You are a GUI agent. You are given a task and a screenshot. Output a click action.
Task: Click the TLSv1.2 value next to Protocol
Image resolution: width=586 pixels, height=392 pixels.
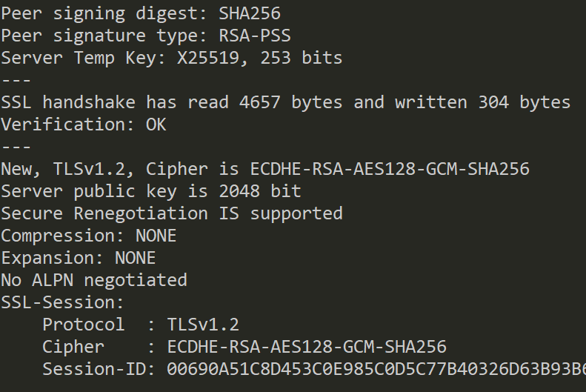pyautogui.click(x=203, y=325)
